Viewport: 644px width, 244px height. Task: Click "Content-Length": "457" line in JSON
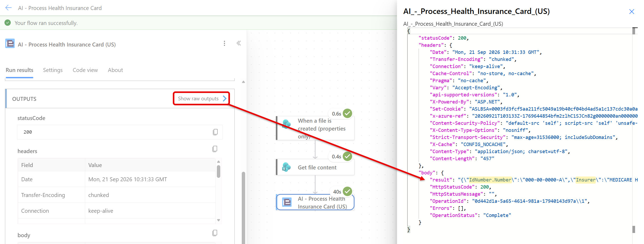tap(462, 159)
